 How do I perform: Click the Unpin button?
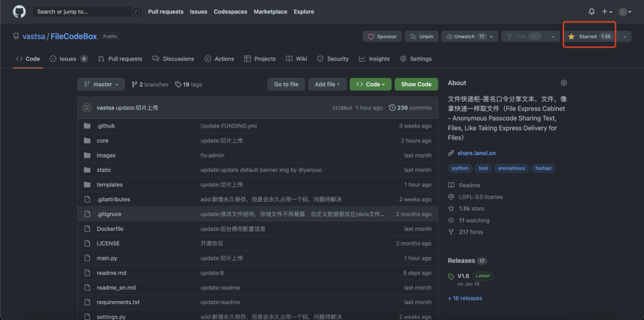tap(422, 36)
